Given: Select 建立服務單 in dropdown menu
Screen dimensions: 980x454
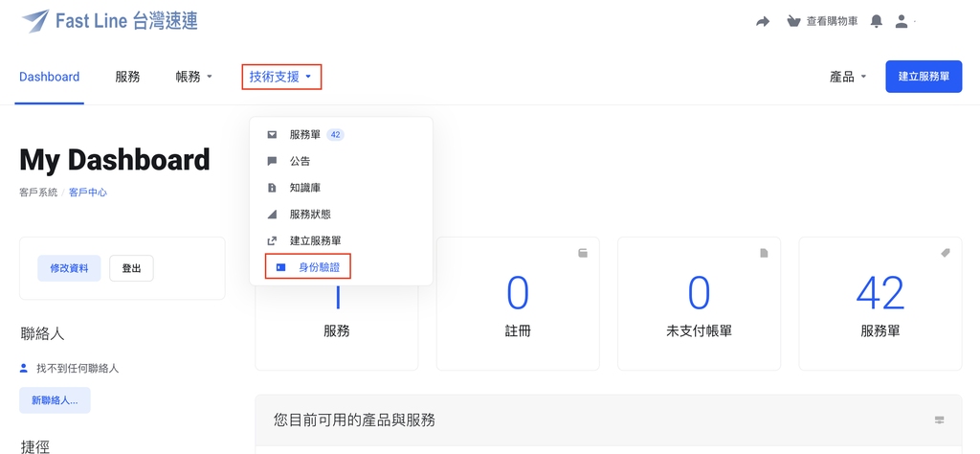Looking at the screenshot, I should coord(316,240).
